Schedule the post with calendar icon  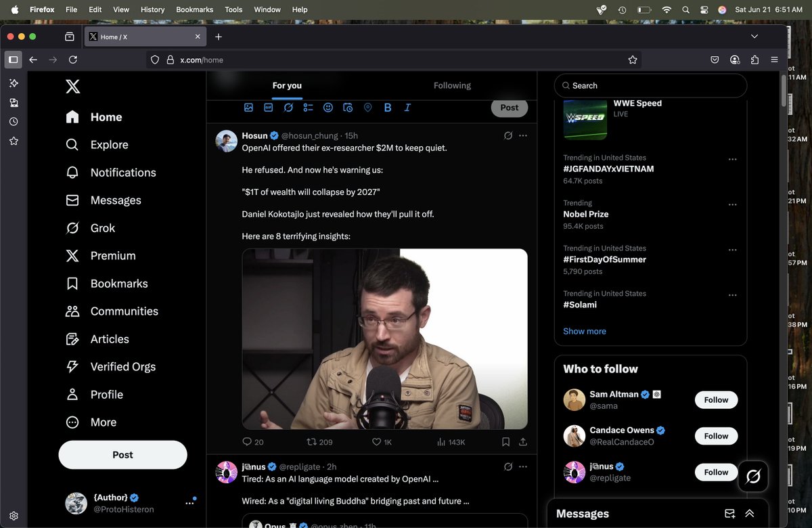point(348,108)
